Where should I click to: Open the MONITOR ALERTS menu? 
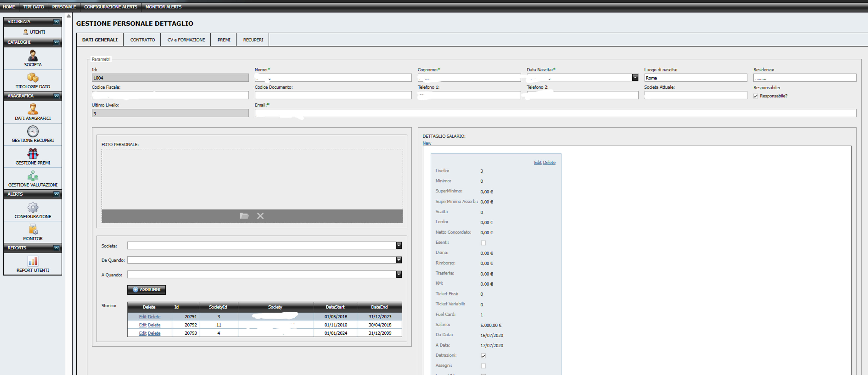pos(163,7)
